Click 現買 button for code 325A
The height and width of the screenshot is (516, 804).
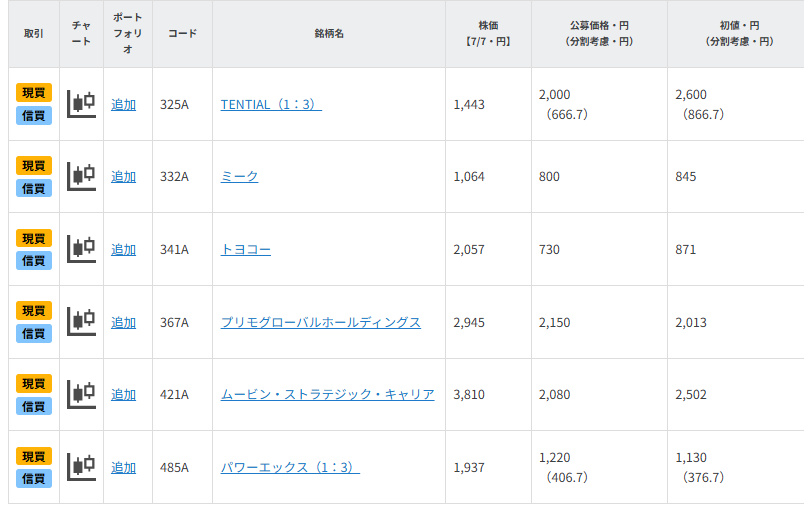34,93
